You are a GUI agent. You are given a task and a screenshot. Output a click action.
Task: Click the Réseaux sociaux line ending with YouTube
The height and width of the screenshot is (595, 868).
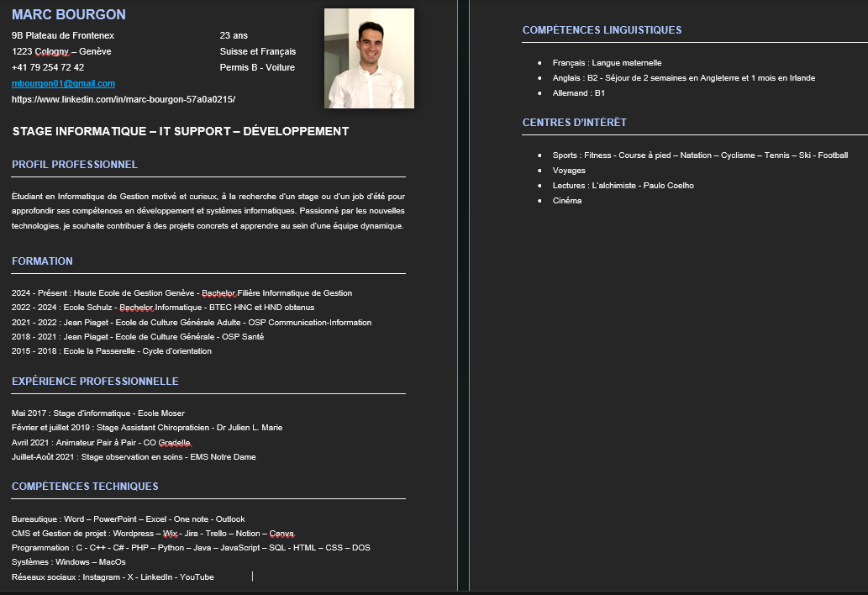tap(113, 577)
